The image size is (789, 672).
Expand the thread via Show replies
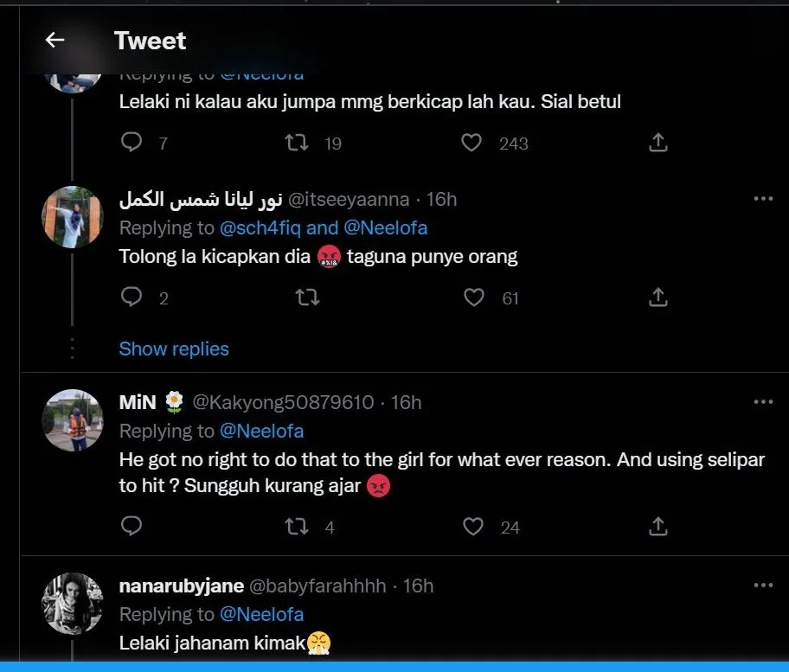[x=174, y=349]
